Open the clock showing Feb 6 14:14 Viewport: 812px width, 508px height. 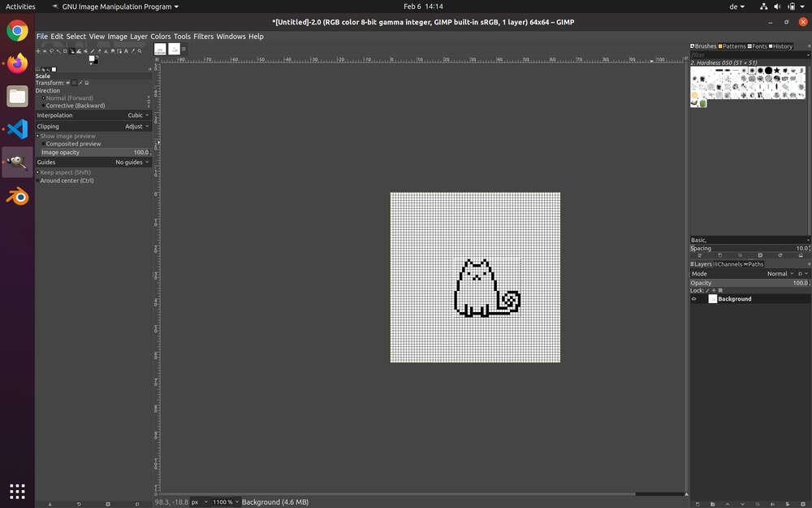[423, 7]
